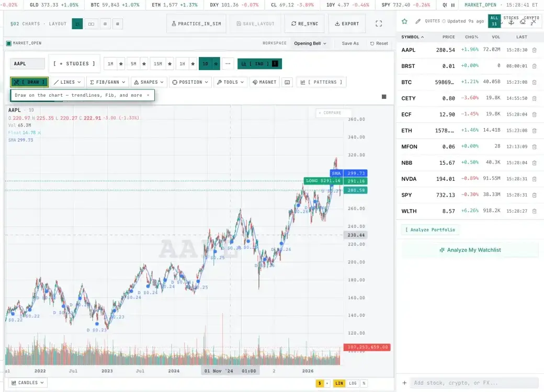Select the single-chart layout icon
This screenshot has width=544, height=392.
77,24
